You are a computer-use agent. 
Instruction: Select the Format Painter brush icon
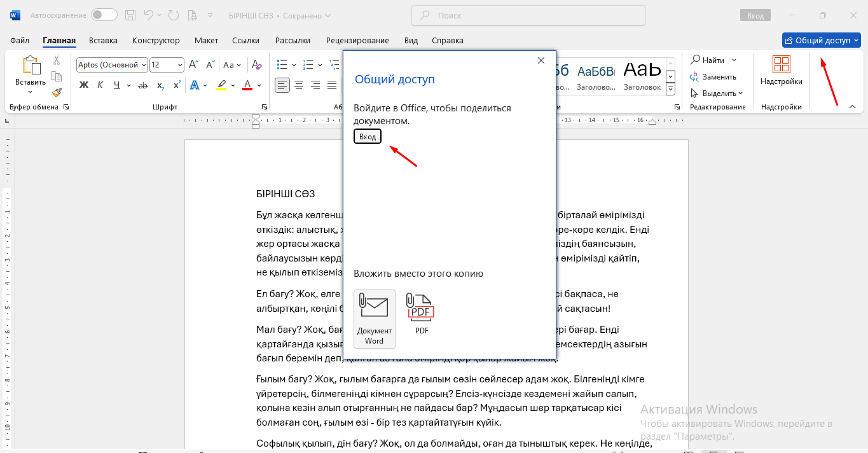point(57,92)
